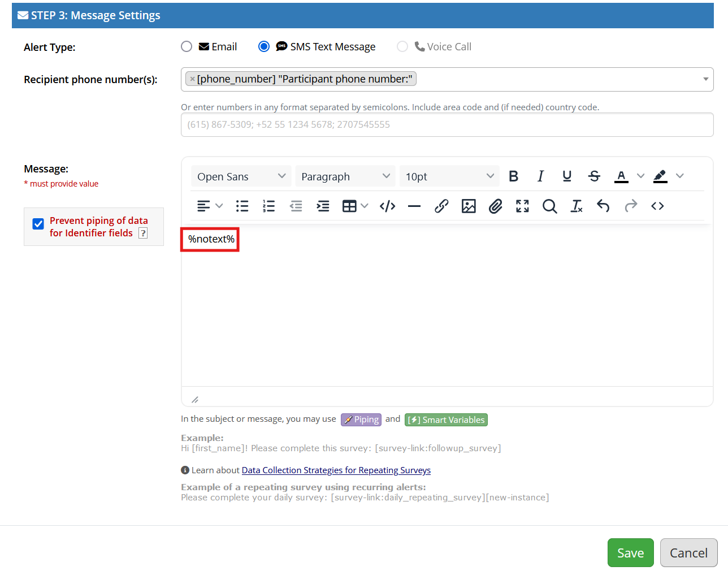The width and height of the screenshot is (728, 575).
Task: Click the STEP 3: Message Settings header
Action: [363, 15]
